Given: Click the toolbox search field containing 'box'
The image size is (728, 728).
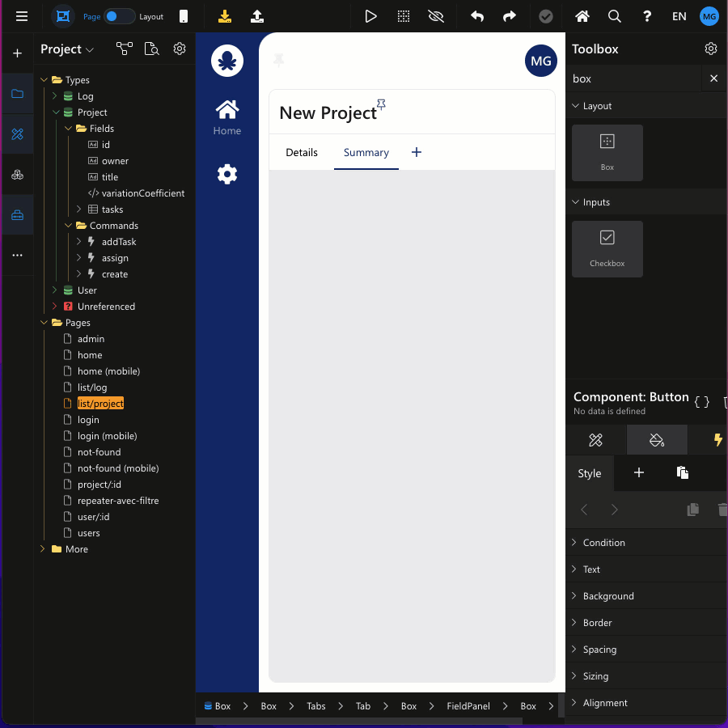Looking at the screenshot, I should (633, 78).
